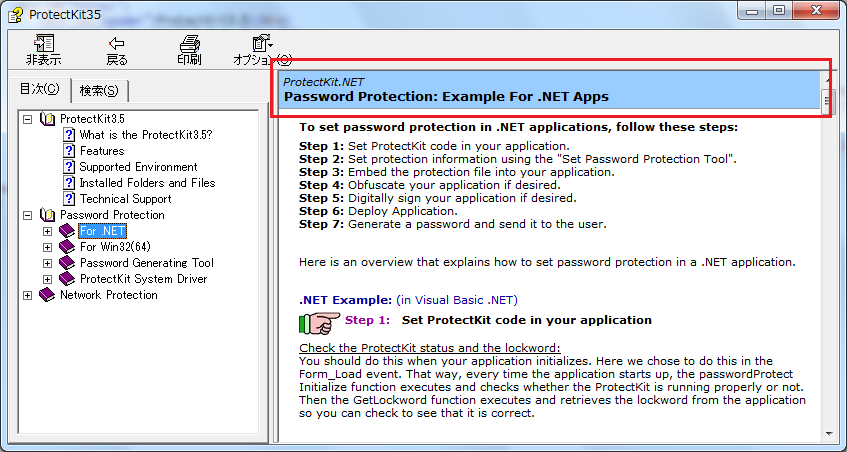This screenshot has width=847, height=452.
Task: Click the pointing hand icon at Step 1
Action: (x=319, y=322)
